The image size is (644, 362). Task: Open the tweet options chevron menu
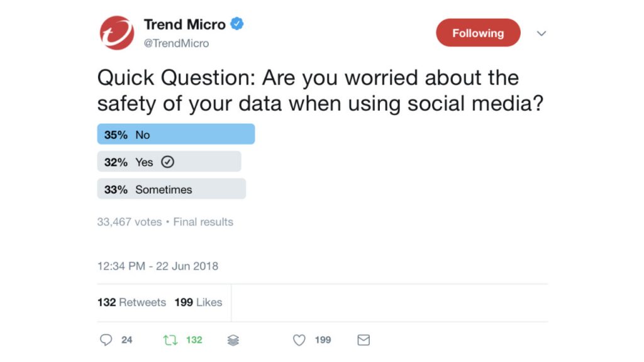pyautogui.click(x=541, y=33)
